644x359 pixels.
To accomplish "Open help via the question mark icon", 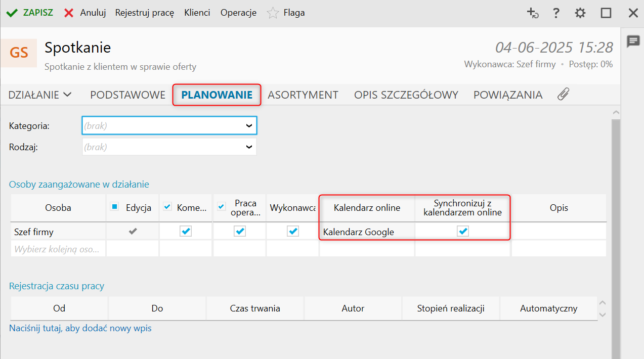I will point(556,13).
